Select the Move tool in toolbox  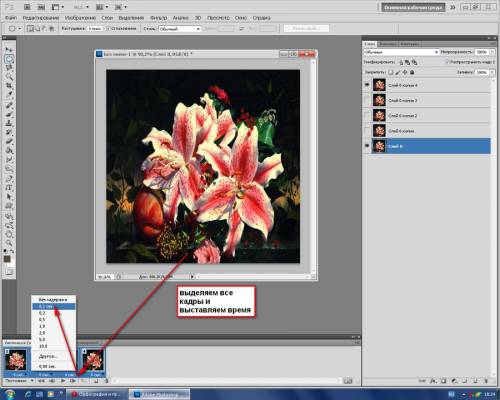[9, 50]
